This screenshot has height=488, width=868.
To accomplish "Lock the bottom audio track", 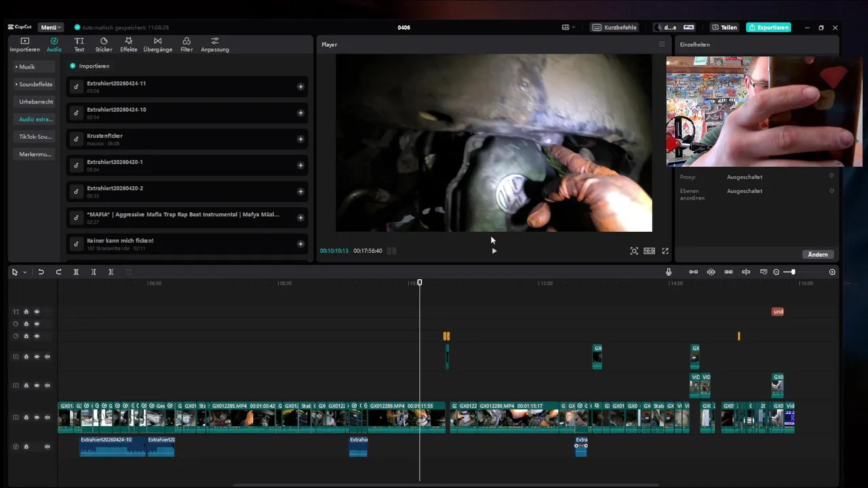I will point(26,447).
